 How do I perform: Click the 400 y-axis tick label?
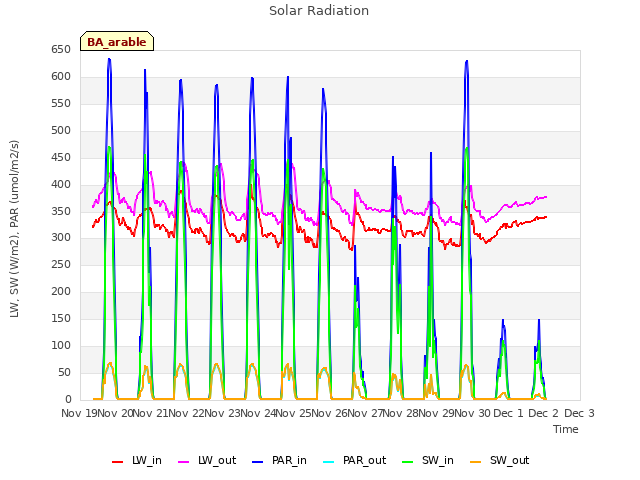61,184
